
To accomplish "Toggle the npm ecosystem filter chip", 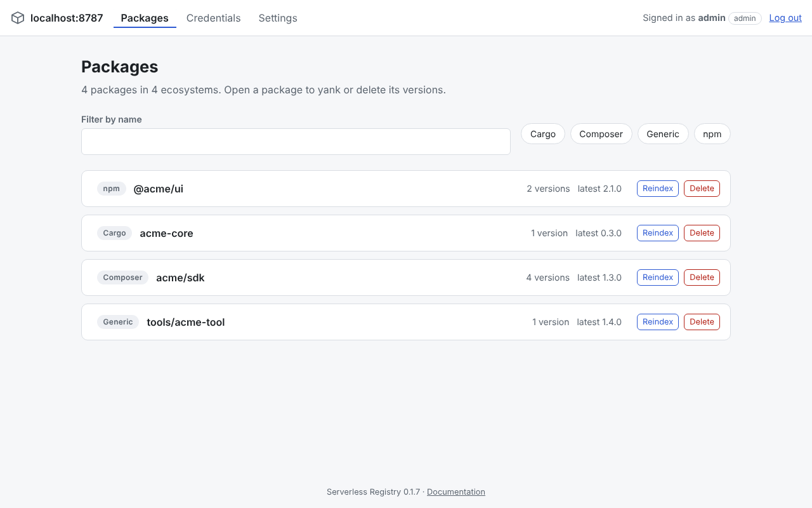I will (x=712, y=134).
